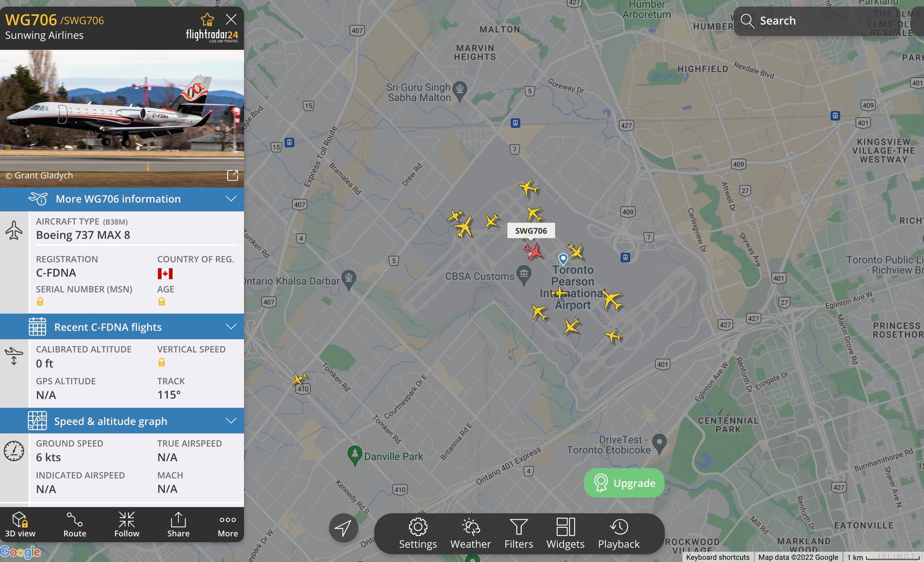Open the Widgets menu
This screenshot has height=562, width=924.
click(565, 534)
